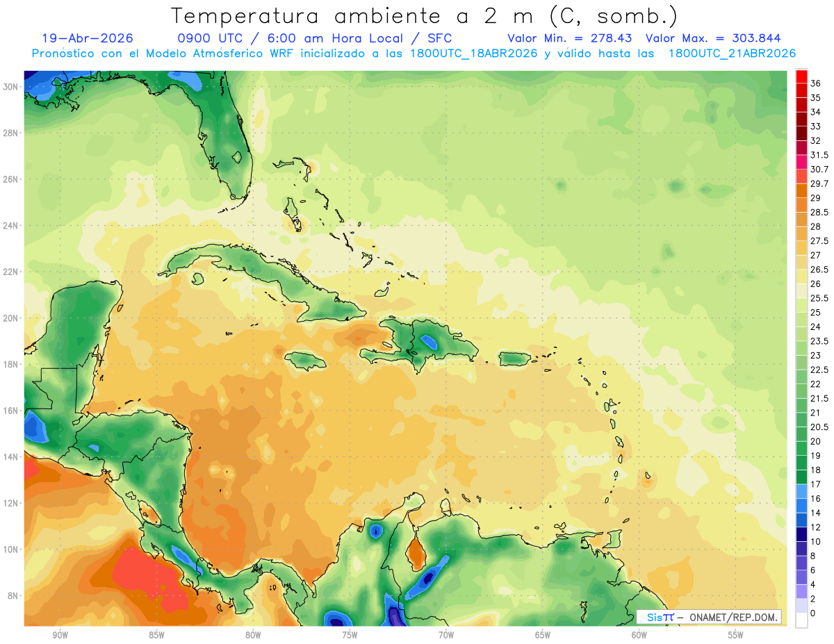Click the 8N latitude axis label
The width and height of the screenshot is (834, 644).
(13, 595)
